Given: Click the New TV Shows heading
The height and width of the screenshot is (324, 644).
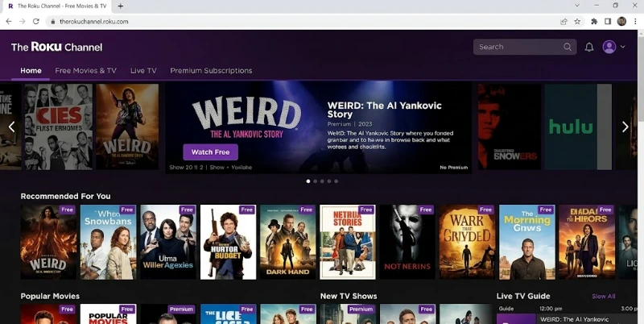Looking at the screenshot, I should 349,296.
